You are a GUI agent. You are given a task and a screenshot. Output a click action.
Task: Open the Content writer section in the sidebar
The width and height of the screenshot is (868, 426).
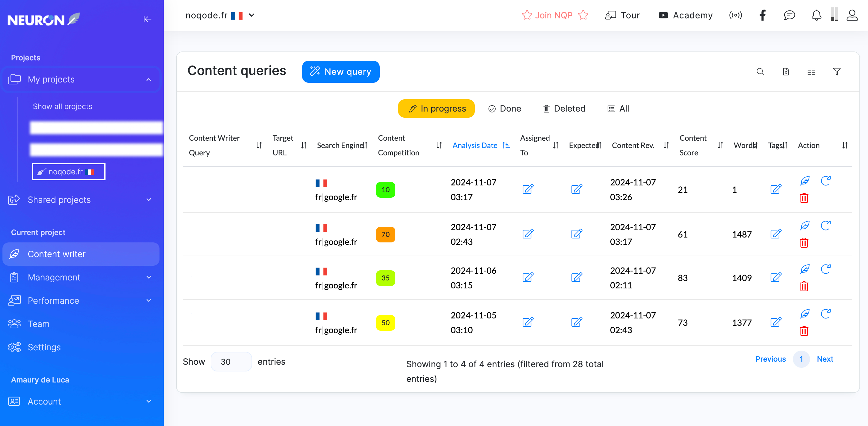57,254
